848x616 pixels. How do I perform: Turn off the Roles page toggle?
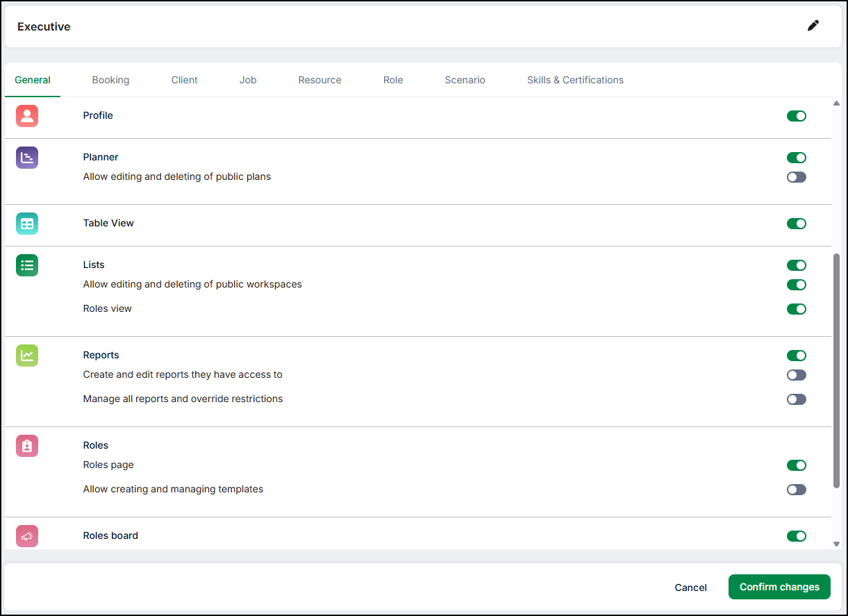797,465
